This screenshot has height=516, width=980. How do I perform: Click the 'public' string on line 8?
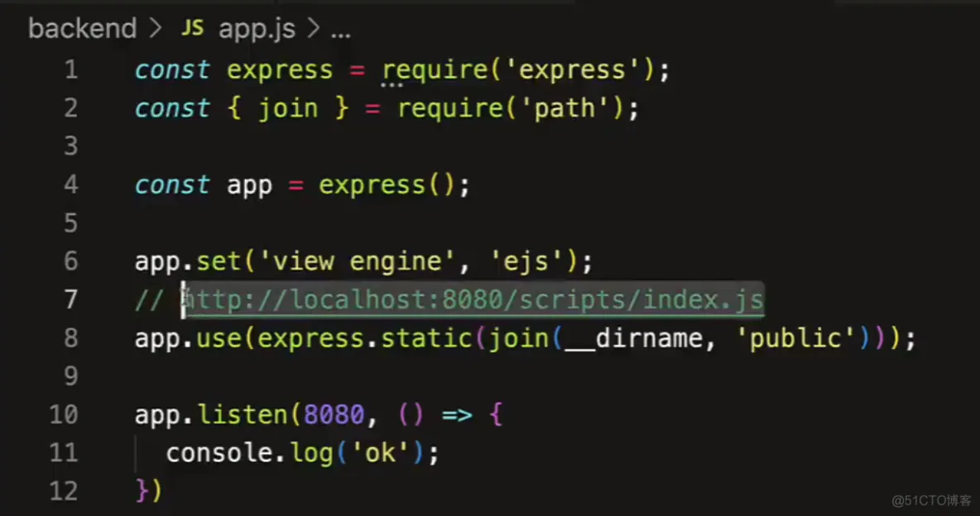click(x=795, y=338)
